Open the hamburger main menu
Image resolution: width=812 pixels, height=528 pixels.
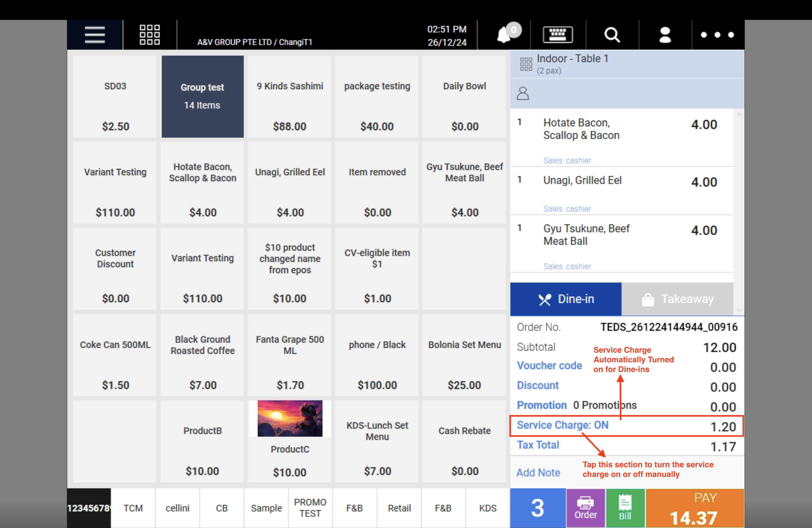click(94, 35)
